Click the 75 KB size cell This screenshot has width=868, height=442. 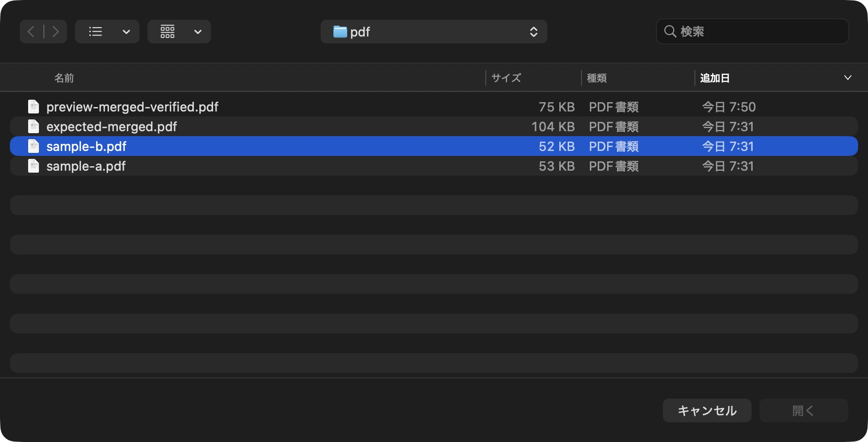[557, 107]
